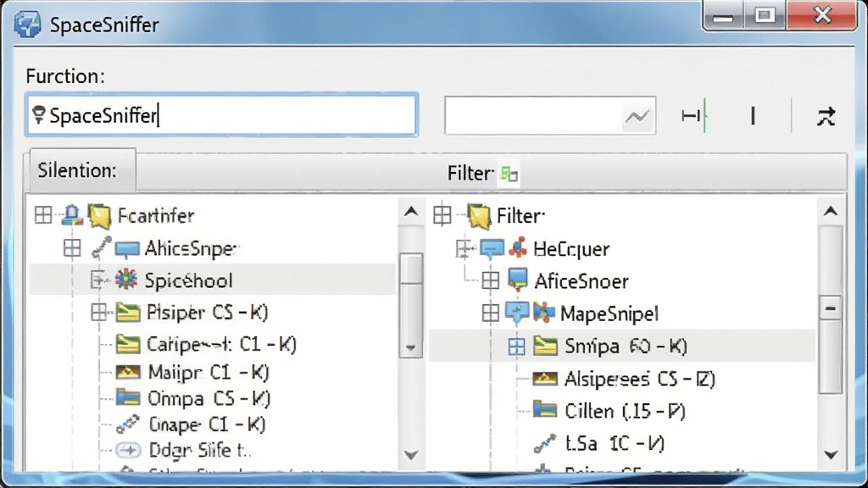
Task: Expand the MapeSnipel node
Action: [491, 313]
